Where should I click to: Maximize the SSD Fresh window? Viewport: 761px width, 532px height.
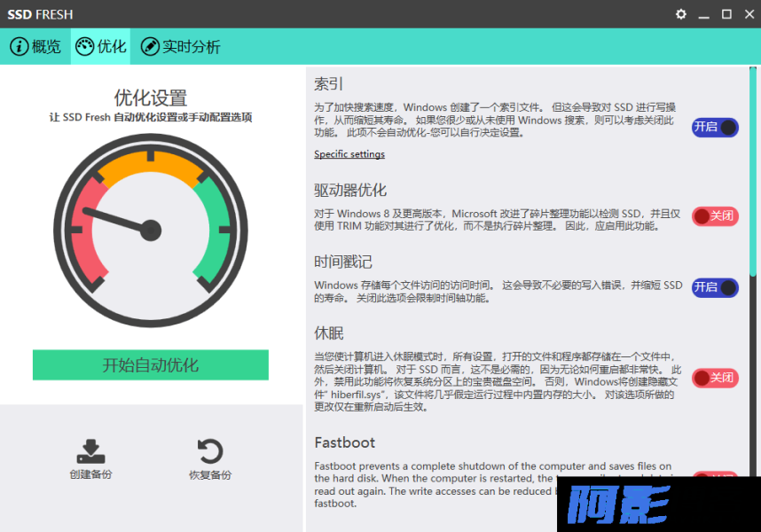(726, 14)
